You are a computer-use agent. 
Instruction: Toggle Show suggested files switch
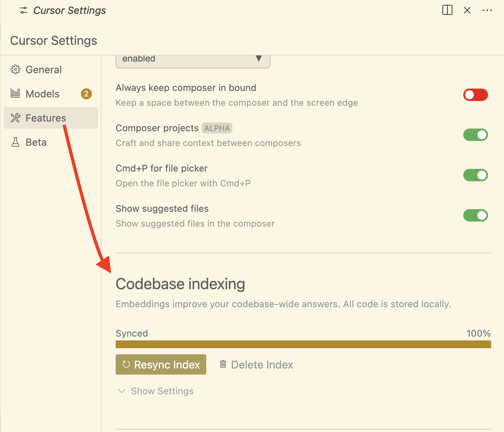coord(475,215)
